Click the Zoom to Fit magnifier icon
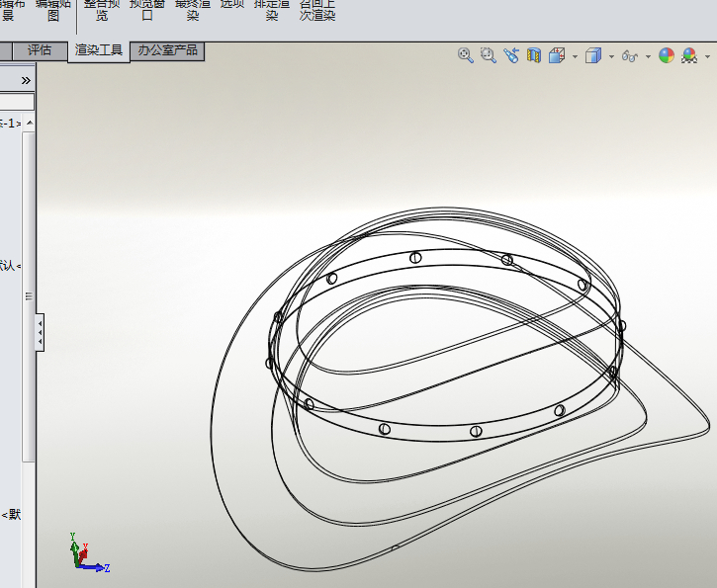This screenshot has width=717, height=588. tap(466, 55)
